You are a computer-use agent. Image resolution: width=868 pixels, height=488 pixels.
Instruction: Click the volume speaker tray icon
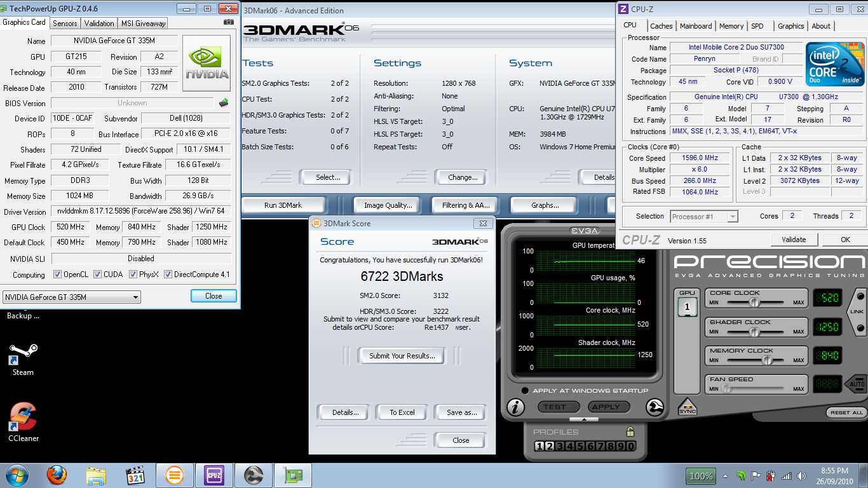[x=801, y=475]
